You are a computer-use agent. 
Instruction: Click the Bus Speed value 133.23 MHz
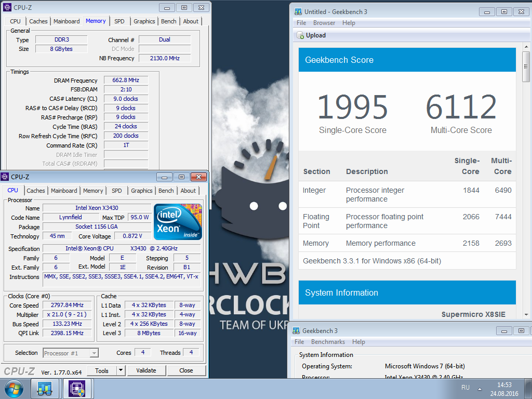67,324
